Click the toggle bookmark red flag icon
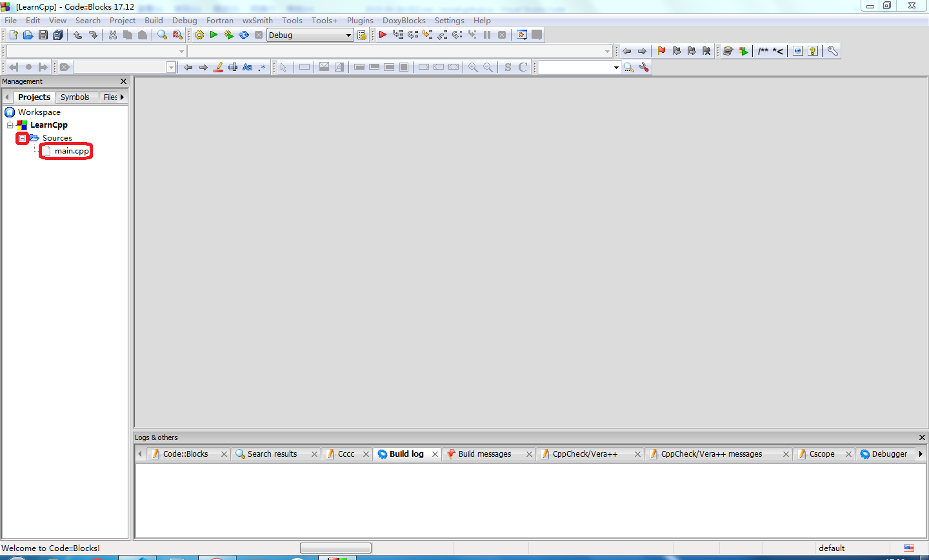 (661, 51)
